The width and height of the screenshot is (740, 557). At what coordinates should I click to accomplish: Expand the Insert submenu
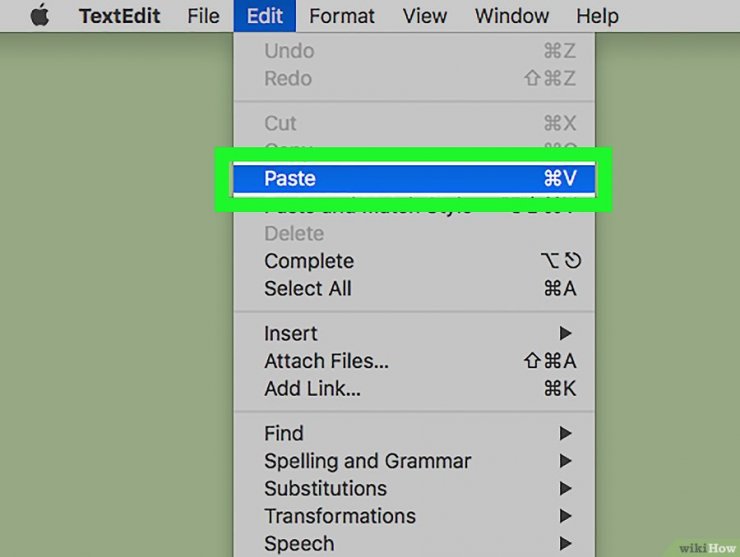pos(414,334)
